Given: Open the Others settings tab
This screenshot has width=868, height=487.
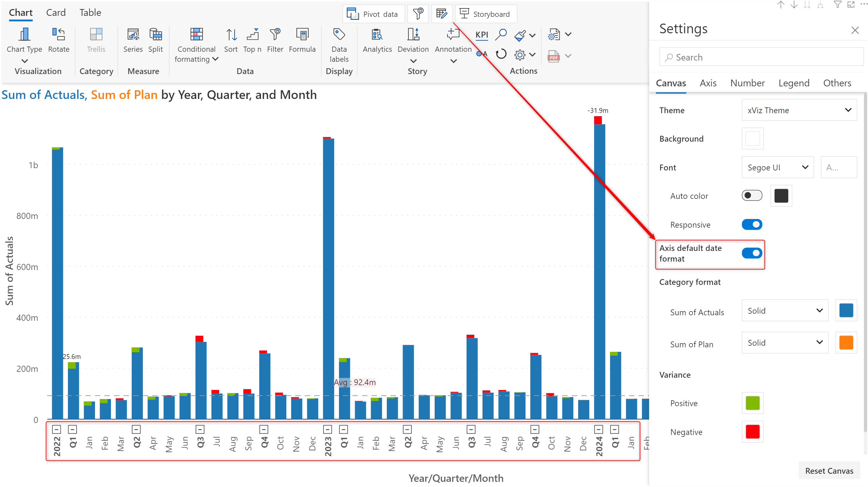Looking at the screenshot, I should click(837, 83).
